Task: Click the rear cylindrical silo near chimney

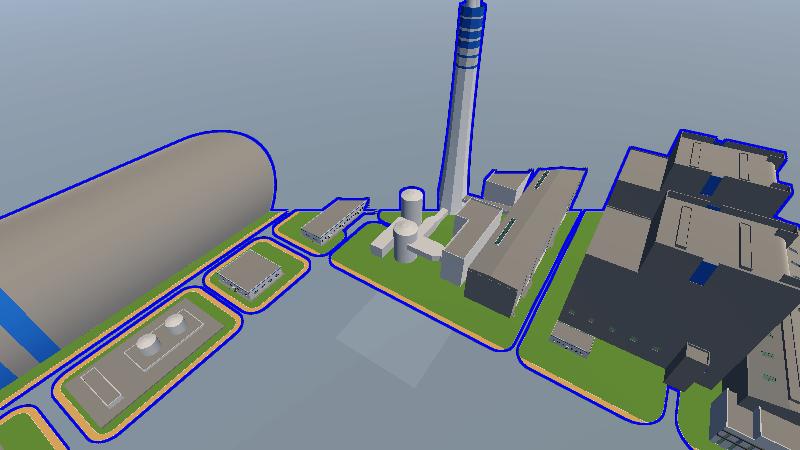Action: click(x=412, y=203)
